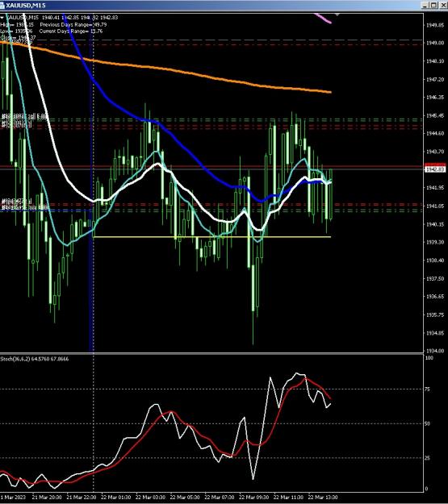Click the 75 level on stochastic scale
This screenshot has width=448, height=504.
(427, 389)
